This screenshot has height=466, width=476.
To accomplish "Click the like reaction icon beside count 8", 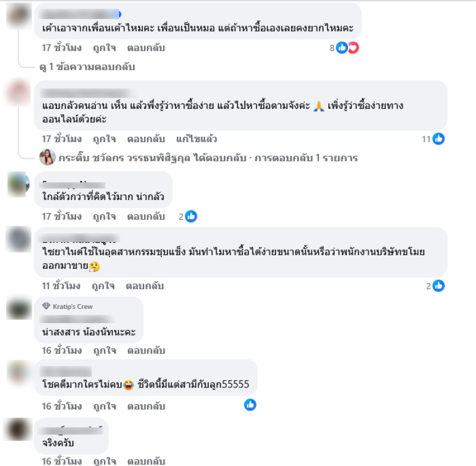I will [342, 48].
